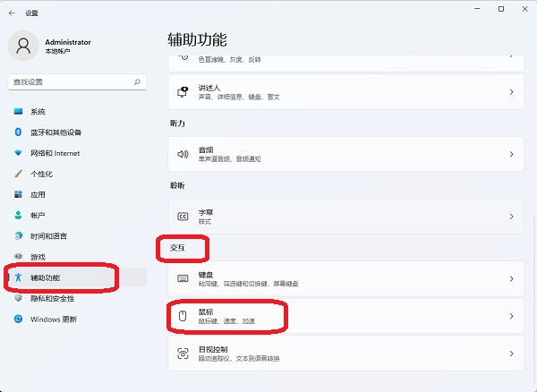Click the magnifier icon in the search box
The height and width of the screenshot is (392, 537).
pyautogui.click(x=137, y=81)
